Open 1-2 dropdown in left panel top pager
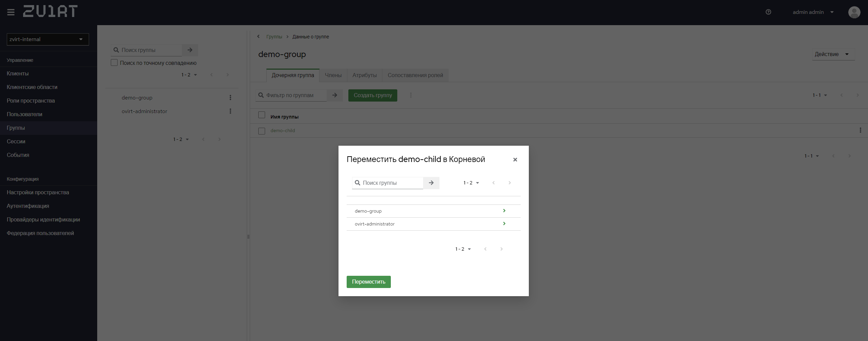The image size is (868, 341). tap(189, 75)
